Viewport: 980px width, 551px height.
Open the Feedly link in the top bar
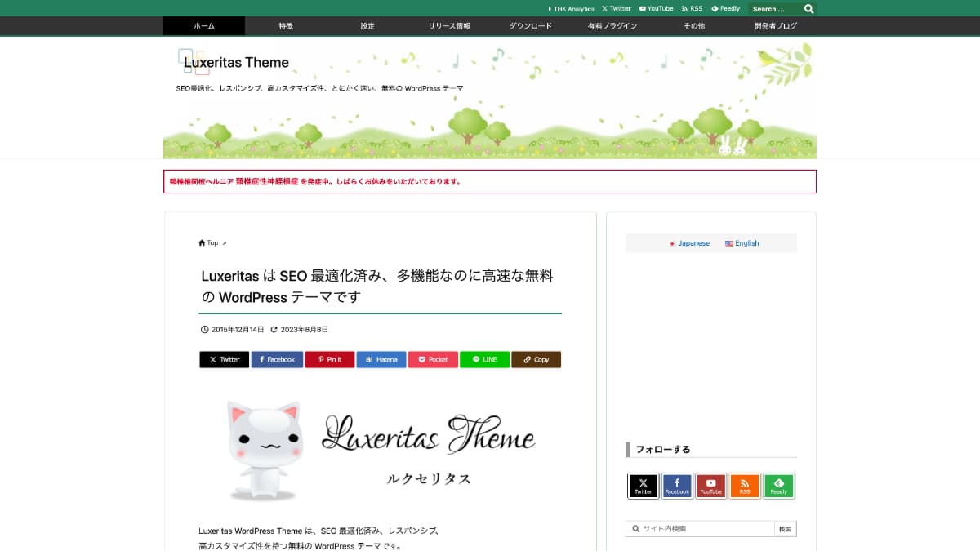click(726, 9)
